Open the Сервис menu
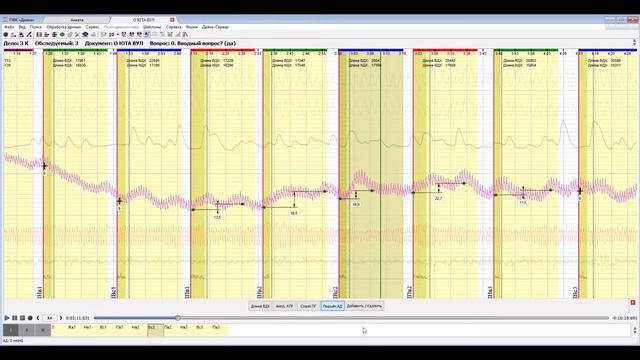The width and height of the screenshot is (640, 360). point(93,27)
